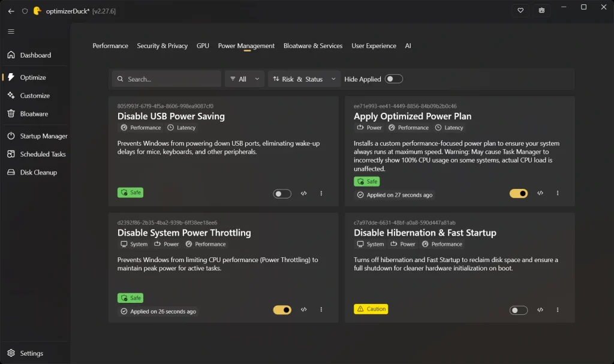Screen dimensions: 614x364
Task: Click the shield icon in title bar
Action: click(25, 11)
